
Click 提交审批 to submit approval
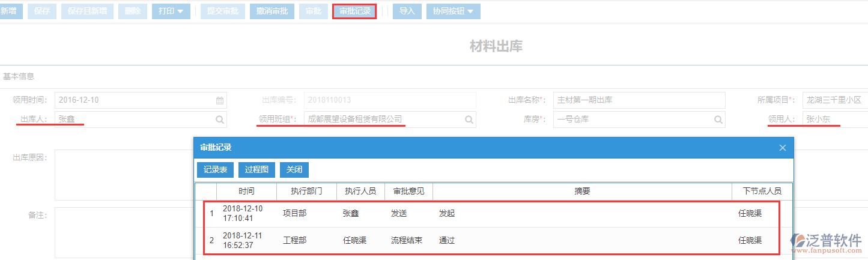coord(222,11)
